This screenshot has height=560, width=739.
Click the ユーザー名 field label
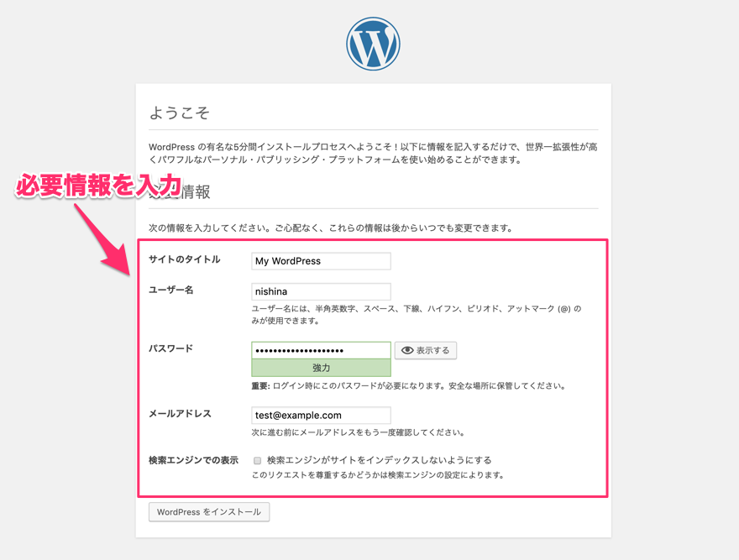171,290
